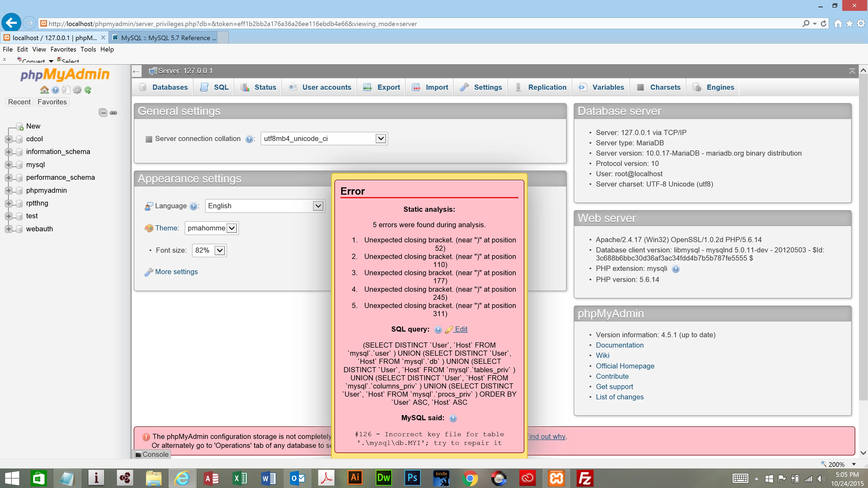The width and height of the screenshot is (868, 488).
Task: Open server connection collation dropdown
Action: click(380, 139)
